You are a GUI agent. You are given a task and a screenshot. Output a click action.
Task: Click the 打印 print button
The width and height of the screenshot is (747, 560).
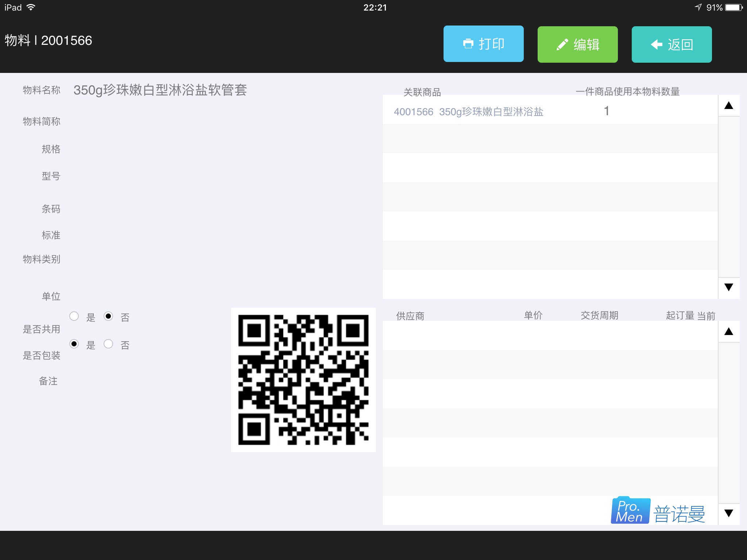click(x=483, y=44)
